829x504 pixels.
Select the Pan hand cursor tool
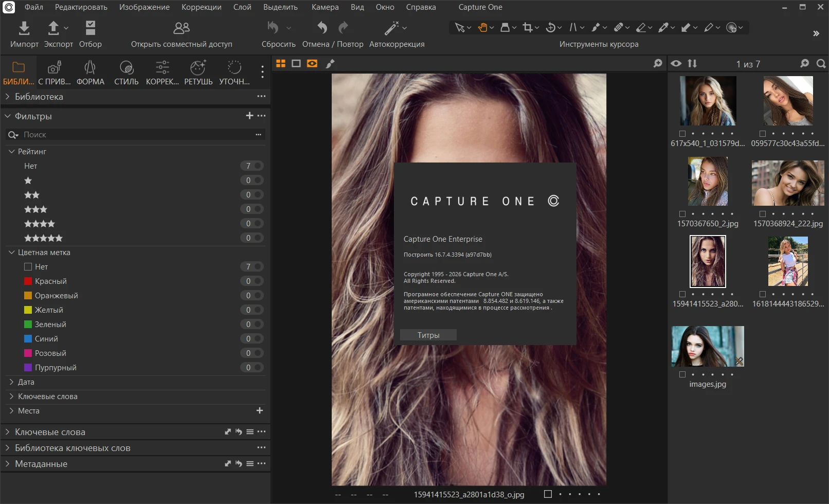pos(482,28)
